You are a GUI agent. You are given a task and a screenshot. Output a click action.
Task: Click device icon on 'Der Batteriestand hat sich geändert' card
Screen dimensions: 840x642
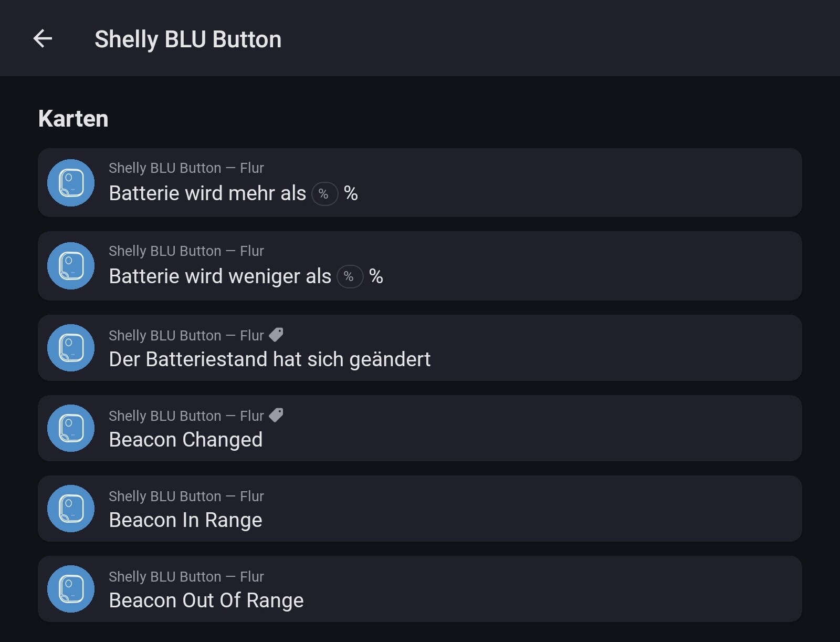pos(71,348)
